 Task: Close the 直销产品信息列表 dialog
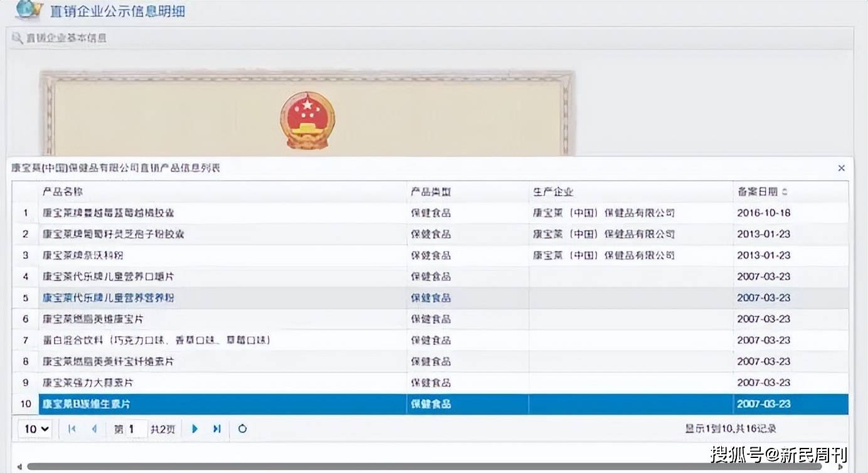tap(842, 168)
